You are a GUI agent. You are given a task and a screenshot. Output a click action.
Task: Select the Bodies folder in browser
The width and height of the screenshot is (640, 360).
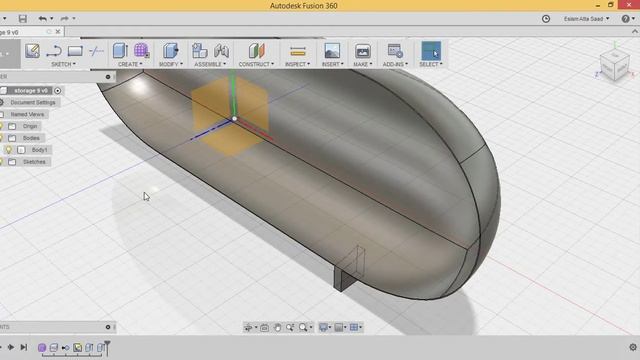(31, 138)
